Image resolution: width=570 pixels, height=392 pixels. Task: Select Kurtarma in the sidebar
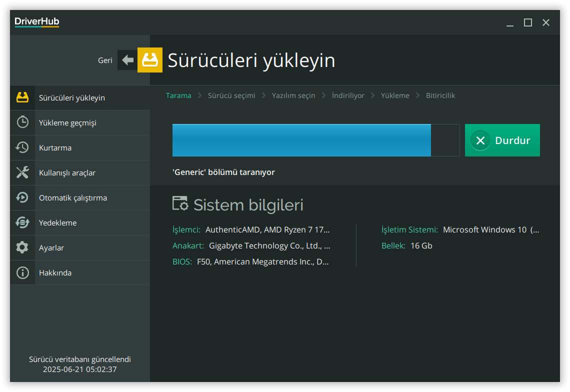pos(80,148)
